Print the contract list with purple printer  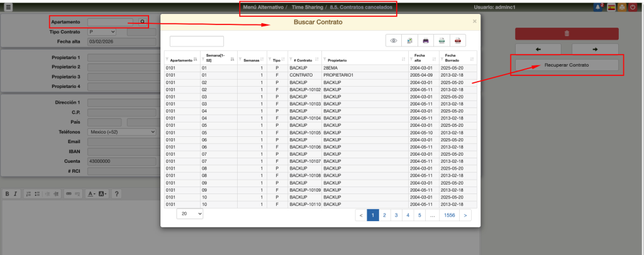click(426, 41)
